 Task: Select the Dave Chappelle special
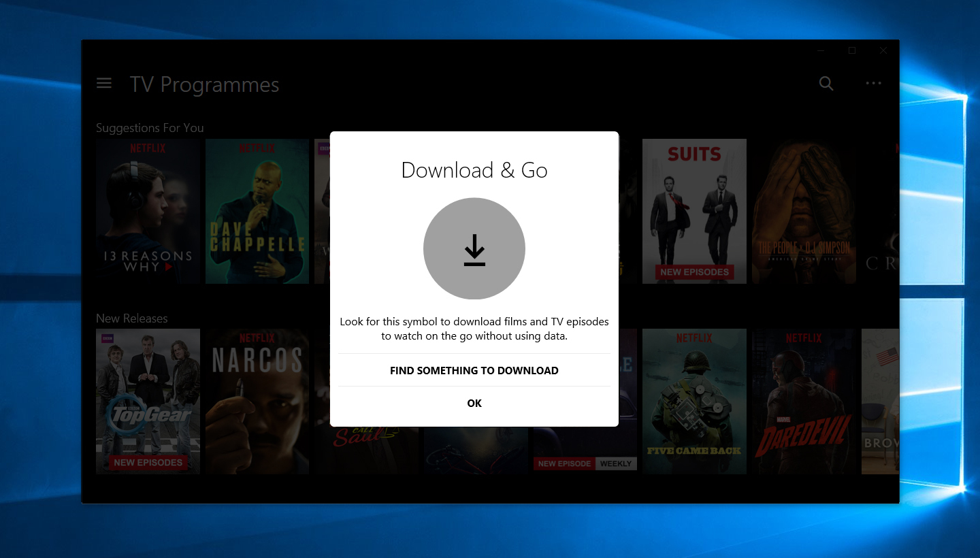pyautogui.click(x=257, y=211)
